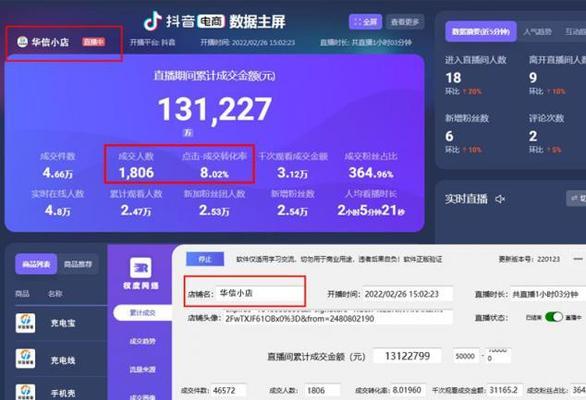Click the 新加粉丝团人数 value 2.53万
The image size is (586, 400).
click(x=214, y=210)
